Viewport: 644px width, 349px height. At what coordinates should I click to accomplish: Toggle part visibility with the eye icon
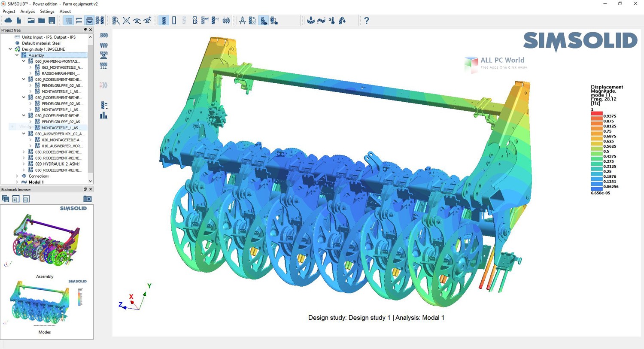click(x=137, y=20)
